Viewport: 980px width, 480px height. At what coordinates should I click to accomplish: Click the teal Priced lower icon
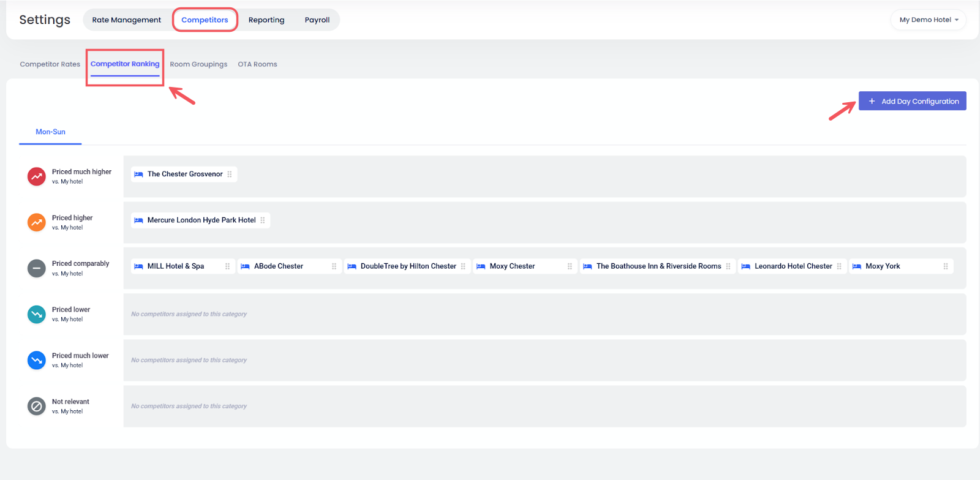(x=37, y=314)
